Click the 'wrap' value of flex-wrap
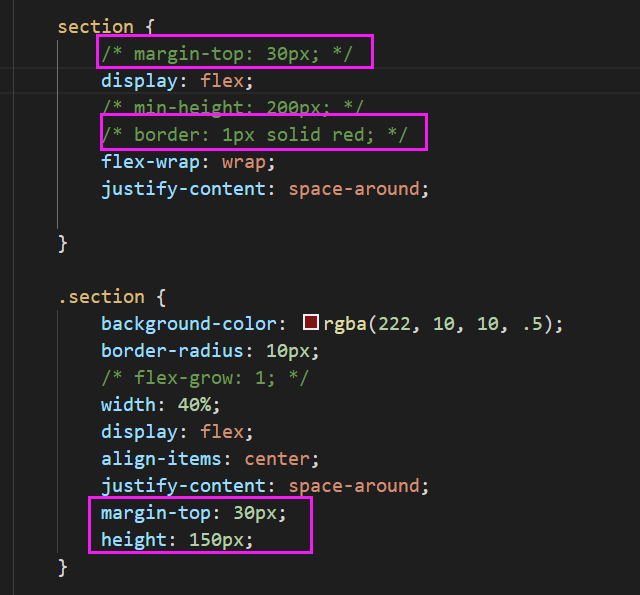The width and height of the screenshot is (640, 595). pyautogui.click(x=248, y=161)
